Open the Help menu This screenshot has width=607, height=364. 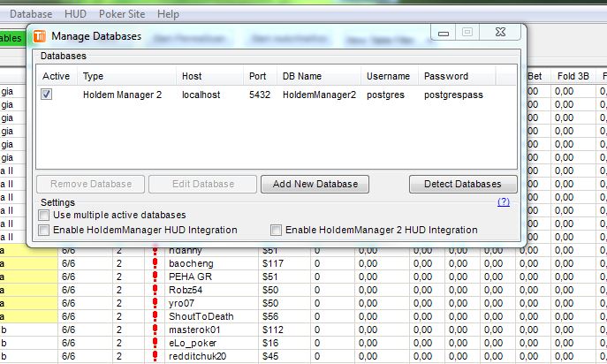168,14
